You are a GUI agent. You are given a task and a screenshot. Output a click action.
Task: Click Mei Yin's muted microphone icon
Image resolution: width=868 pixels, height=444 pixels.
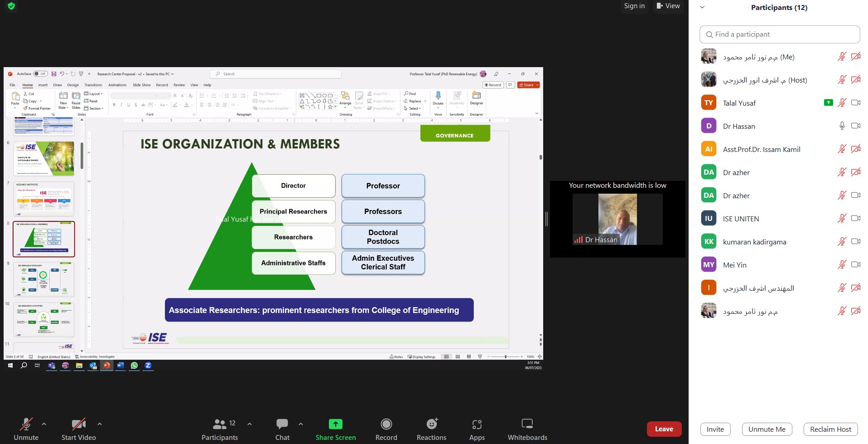click(x=842, y=264)
